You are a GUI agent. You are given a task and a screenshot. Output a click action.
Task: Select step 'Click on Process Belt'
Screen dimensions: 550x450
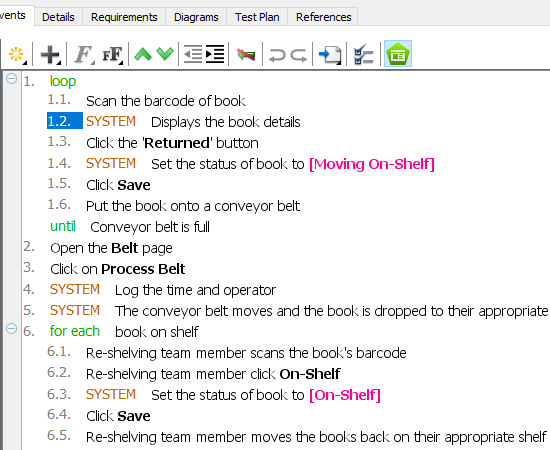pos(118,269)
